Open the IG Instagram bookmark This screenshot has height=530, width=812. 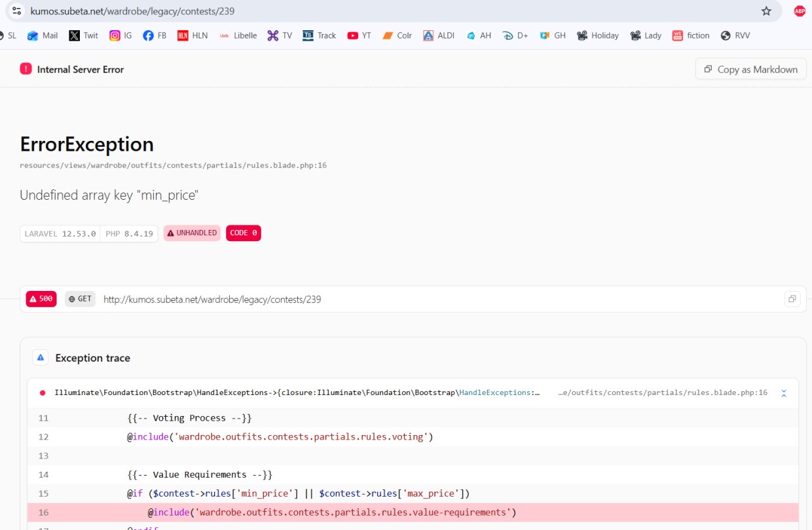120,35
